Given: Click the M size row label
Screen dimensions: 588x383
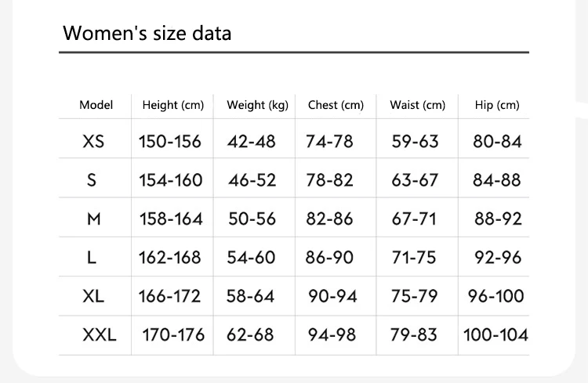Looking at the screenshot, I should [x=93, y=219].
